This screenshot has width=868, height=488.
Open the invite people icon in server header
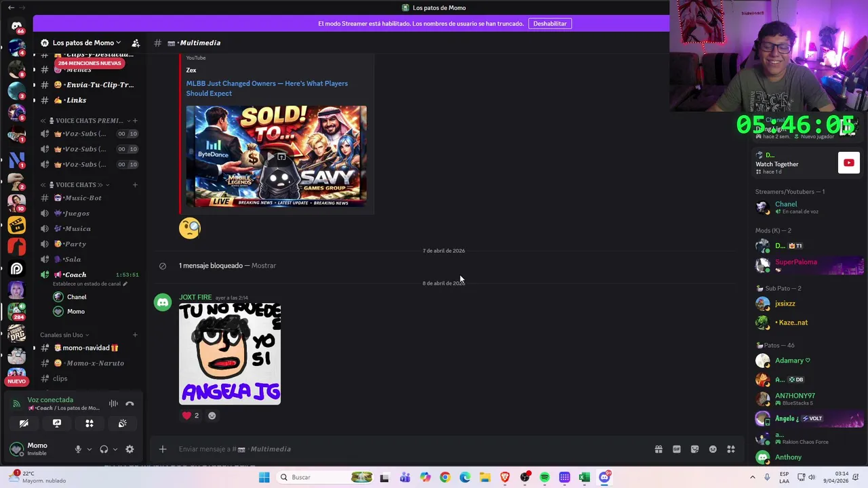coord(136,43)
